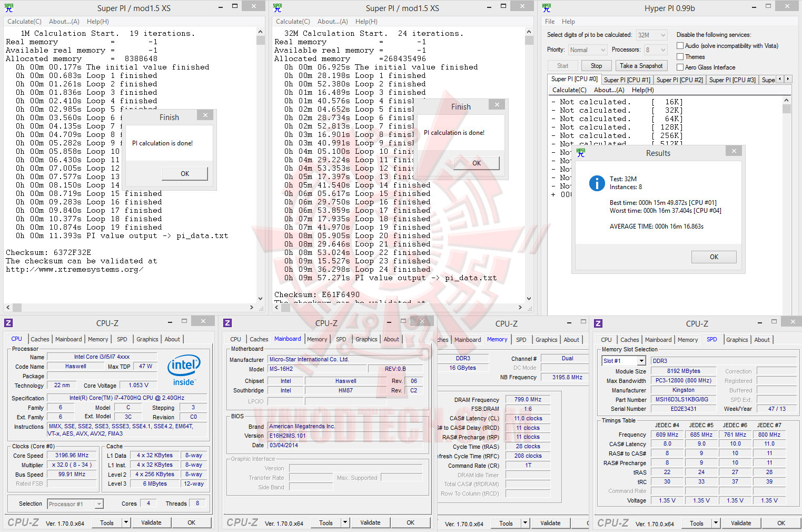Expand Tools arrow in CPU-Z Memory Slot Selection window
Viewport: 802px width, 532px height.
[x=716, y=523]
